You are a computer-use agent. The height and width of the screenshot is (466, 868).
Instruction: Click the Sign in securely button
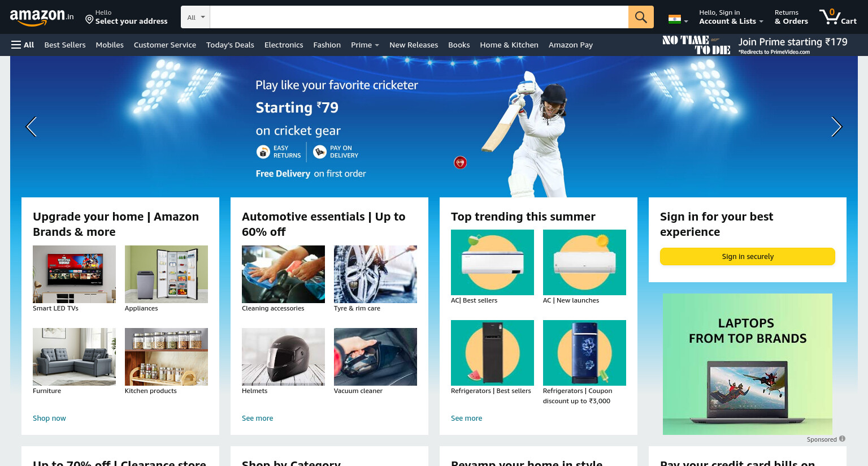pyautogui.click(x=748, y=256)
